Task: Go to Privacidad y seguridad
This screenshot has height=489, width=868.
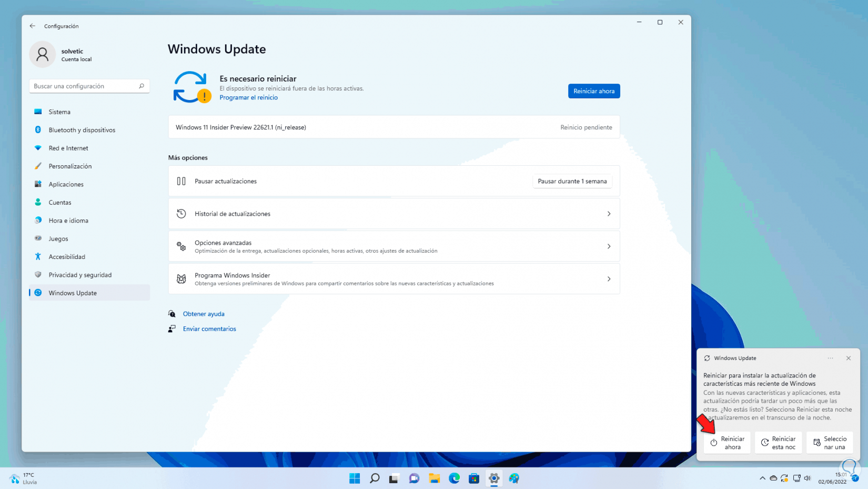Action: tap(89, 275)
